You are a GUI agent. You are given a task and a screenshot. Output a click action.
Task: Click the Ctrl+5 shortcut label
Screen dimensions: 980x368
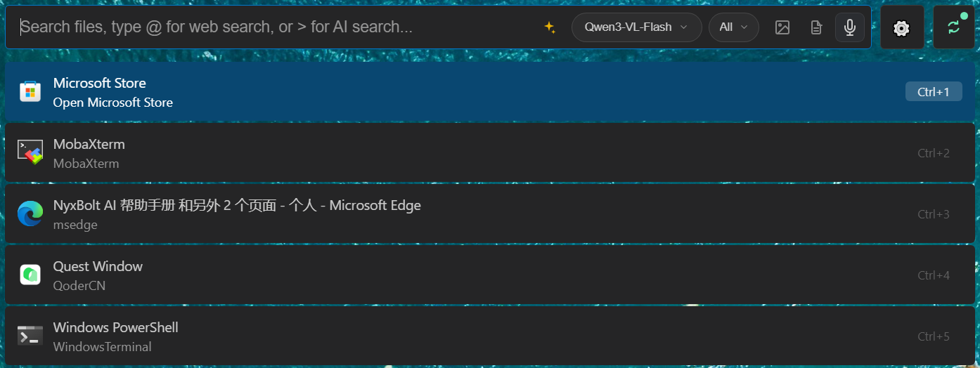(x=934, y=336)
